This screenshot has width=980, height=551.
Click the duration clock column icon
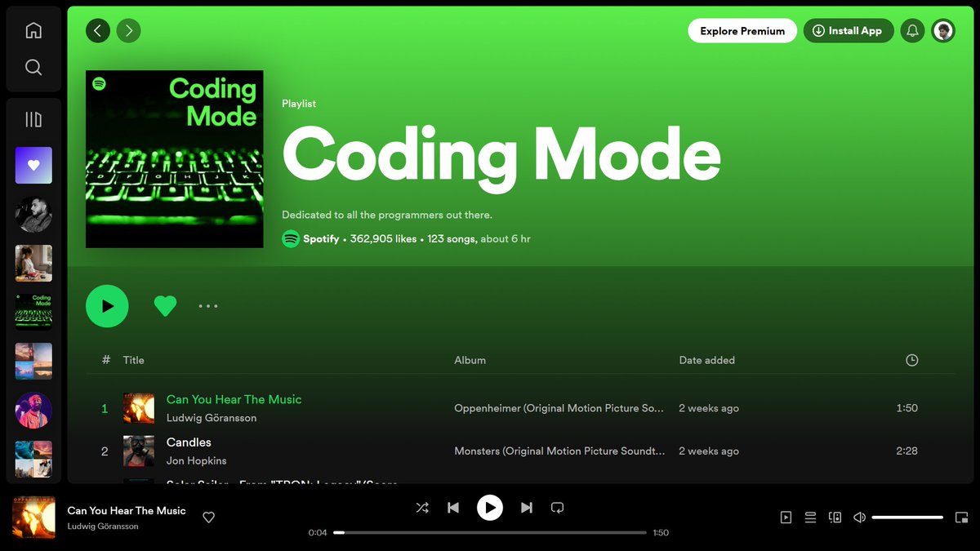click(912, 360)
